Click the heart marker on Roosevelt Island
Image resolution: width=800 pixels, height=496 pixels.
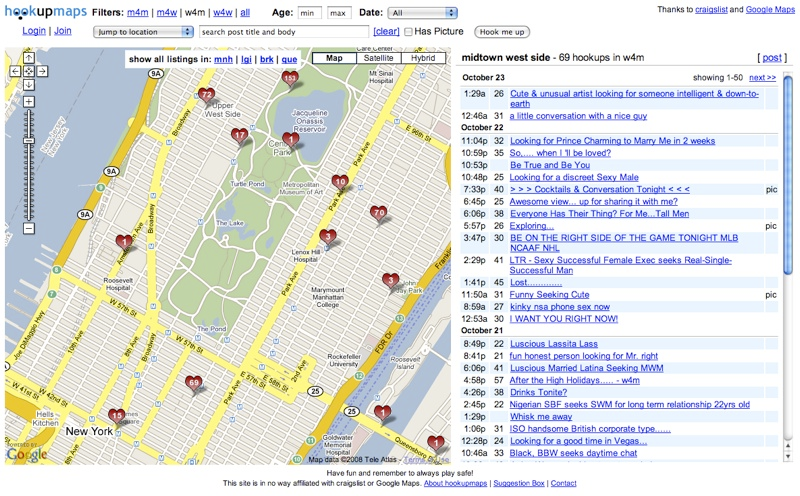tap(383, 413)
